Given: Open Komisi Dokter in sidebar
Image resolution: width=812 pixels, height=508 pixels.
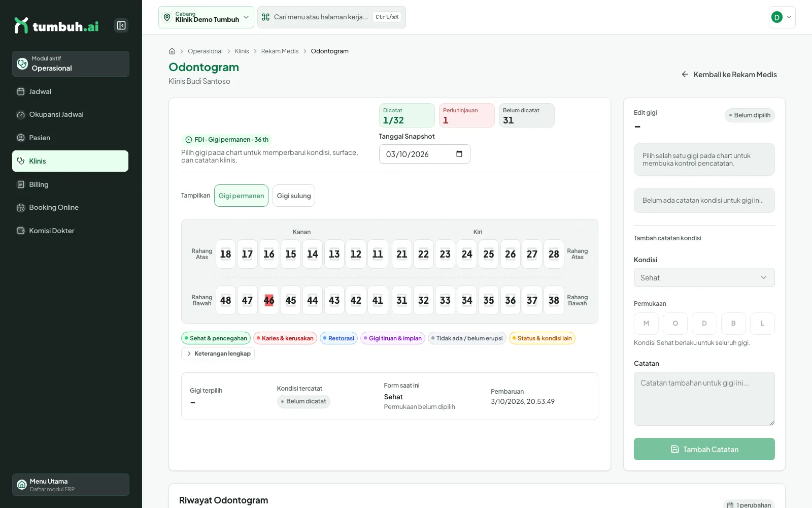Looking at the screenshot, I should click(x=71, y=231).
